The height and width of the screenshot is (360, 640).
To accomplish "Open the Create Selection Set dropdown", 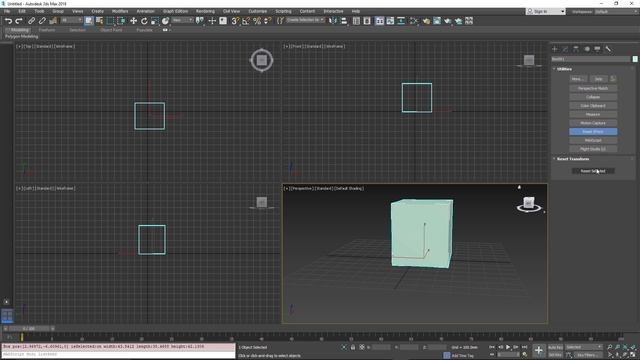I will tap(305, 20).
